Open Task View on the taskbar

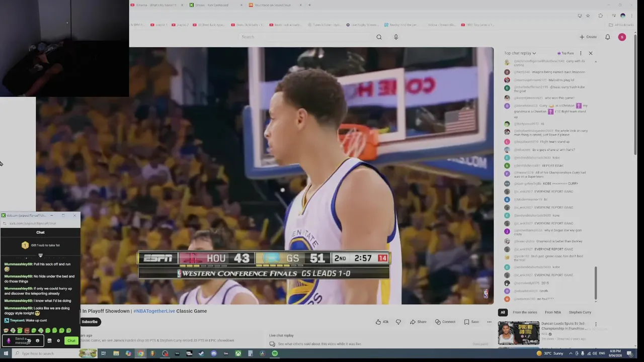pyautogui.click(x=103, y=353)
